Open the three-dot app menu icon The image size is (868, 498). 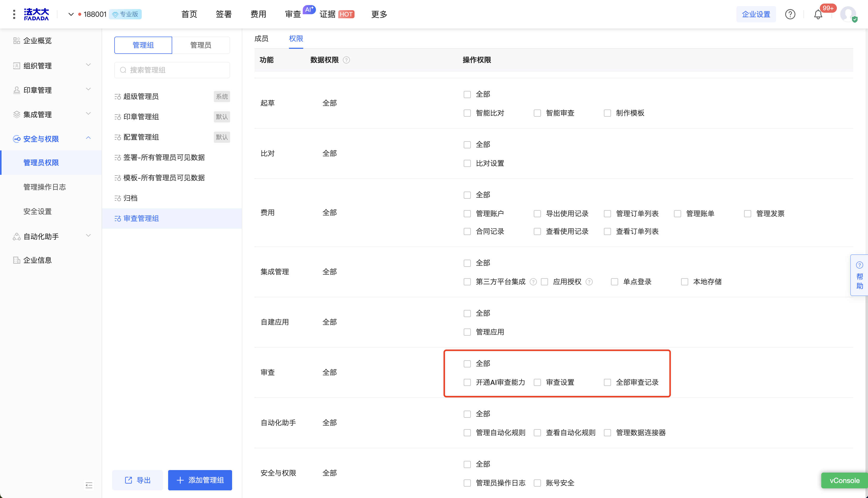(x=14, y=14)
